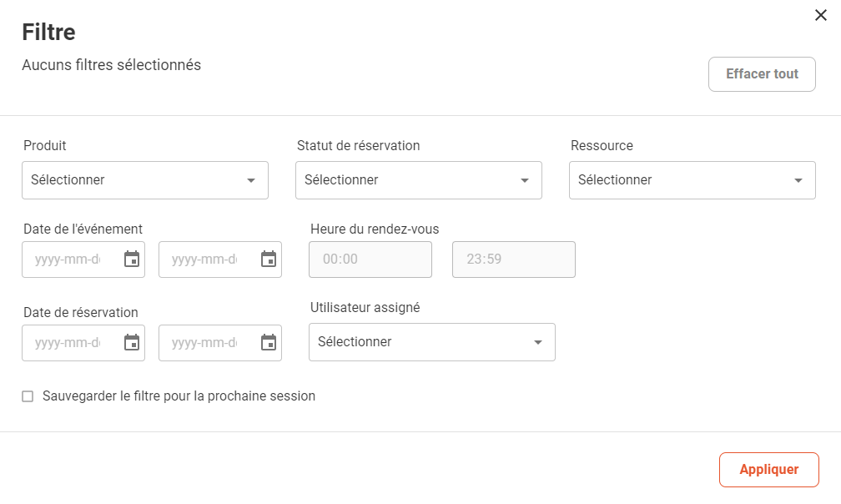Click the 23:59 end time field
Viewport: 841px width, 504px height.
pyautogui.click(x=514, y=260)
